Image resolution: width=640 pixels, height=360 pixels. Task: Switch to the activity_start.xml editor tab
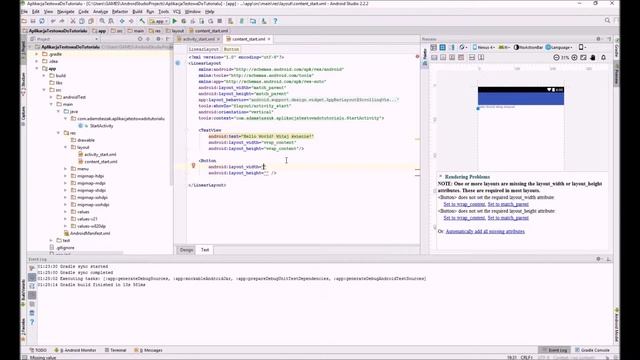pyautogui.click(x=198, y=39)
